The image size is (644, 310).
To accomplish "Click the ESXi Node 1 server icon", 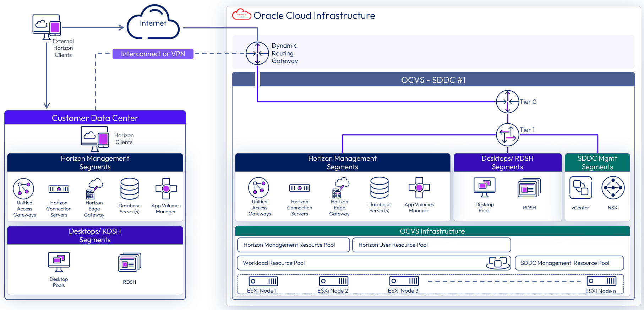I will pyautogui.click(x=263, y=281).
